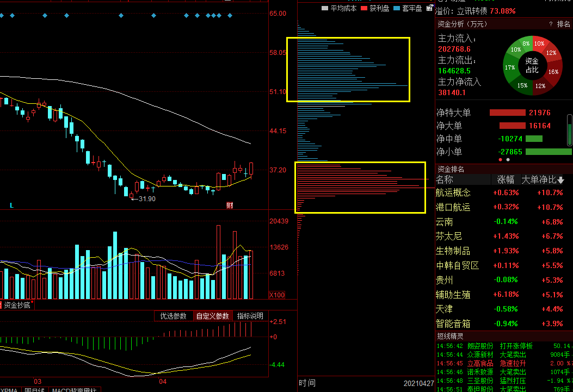Click 三圣股份 in the 短线精灵 feed
573x392 pixels.
tap(480, 381)
